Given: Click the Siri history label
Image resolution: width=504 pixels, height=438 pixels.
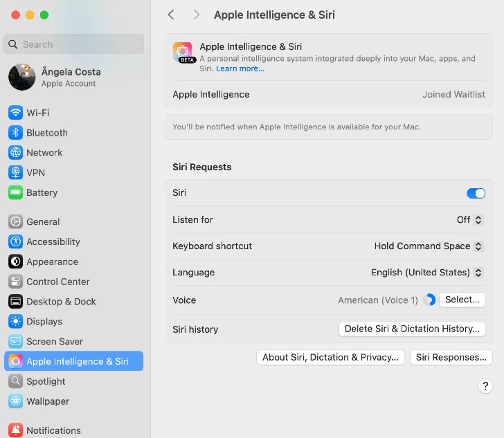Looking at the screenshot, I should [195, 329].
